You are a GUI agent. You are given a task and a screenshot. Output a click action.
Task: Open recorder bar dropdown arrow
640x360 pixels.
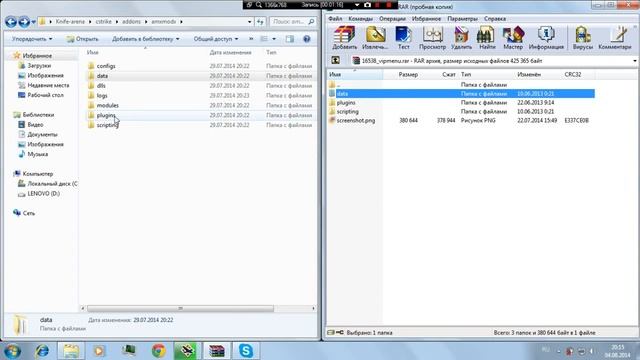[357, 5]
